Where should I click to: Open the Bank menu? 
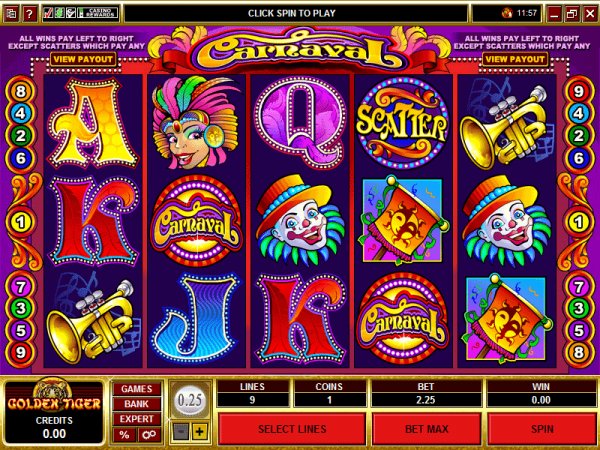click(x=137, y=404)
